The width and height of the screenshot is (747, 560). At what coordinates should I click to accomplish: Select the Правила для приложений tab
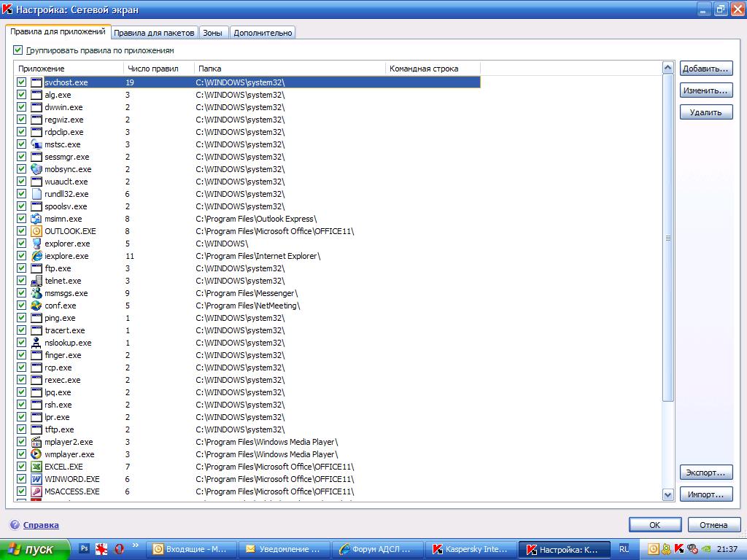coord(58,31)
